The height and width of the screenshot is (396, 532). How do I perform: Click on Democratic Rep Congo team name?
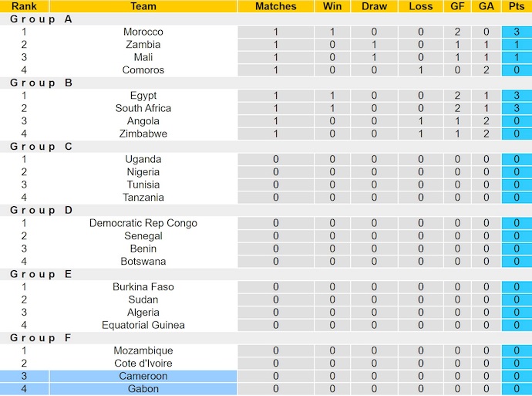coord(143,223)
